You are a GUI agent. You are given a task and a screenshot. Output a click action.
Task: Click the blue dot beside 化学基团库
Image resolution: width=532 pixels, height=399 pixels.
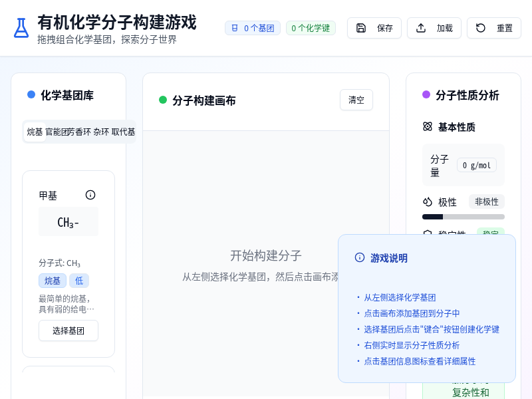click(31, 94)
